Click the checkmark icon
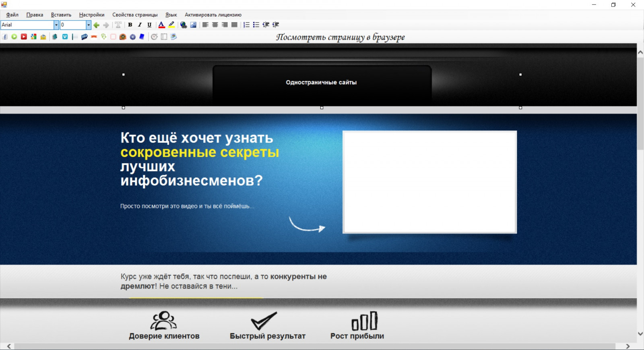 click(x=264, y=321)
